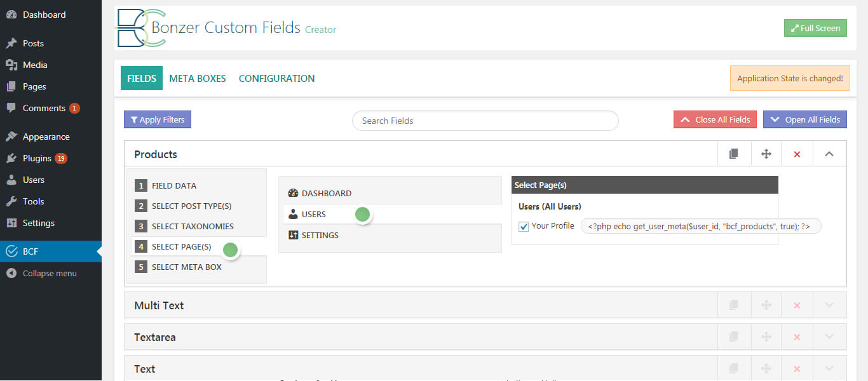Delete the Products field
Screen dimensions: 868x381
coord(797,154)
